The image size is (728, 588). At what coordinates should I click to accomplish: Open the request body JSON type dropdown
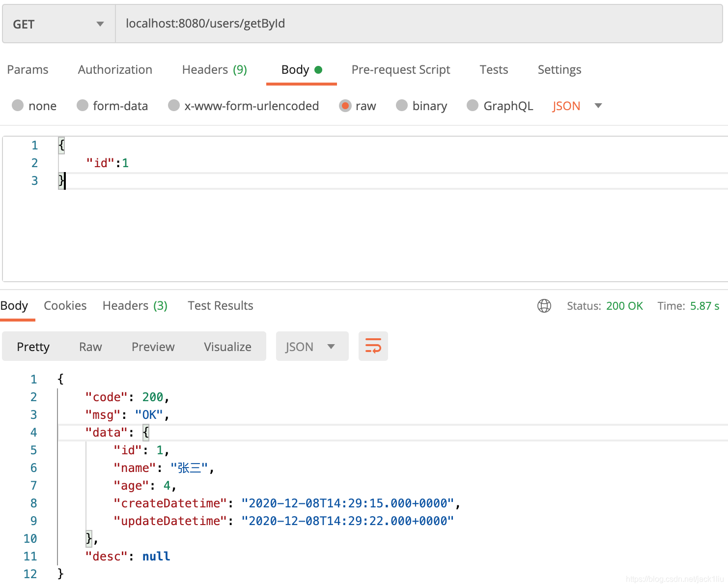[577, 106]
